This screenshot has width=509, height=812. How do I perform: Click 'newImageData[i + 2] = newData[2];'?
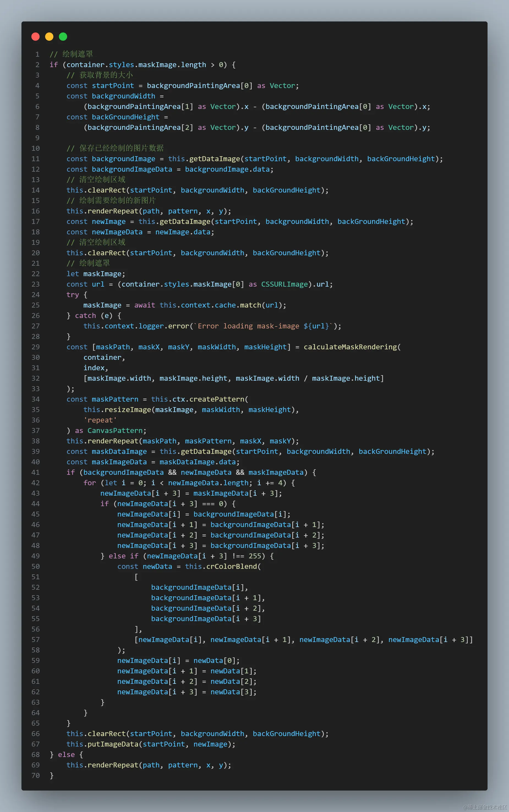click(187, 681)
